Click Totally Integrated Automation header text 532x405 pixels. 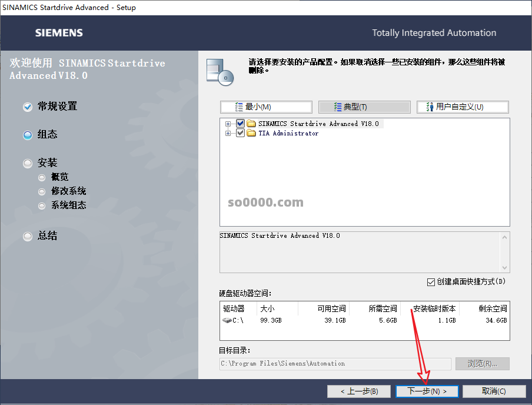(434, 32)
